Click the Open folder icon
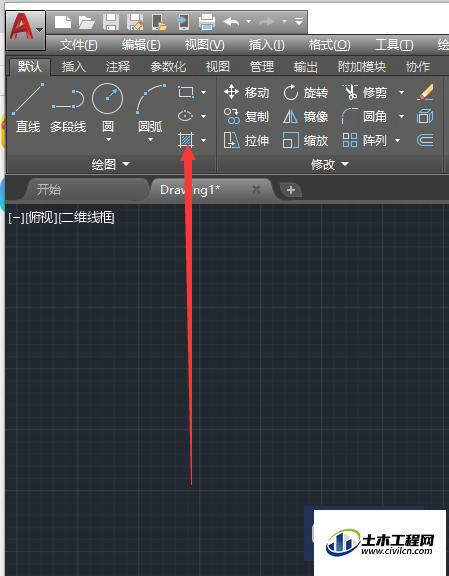 (x=87, y=22)
